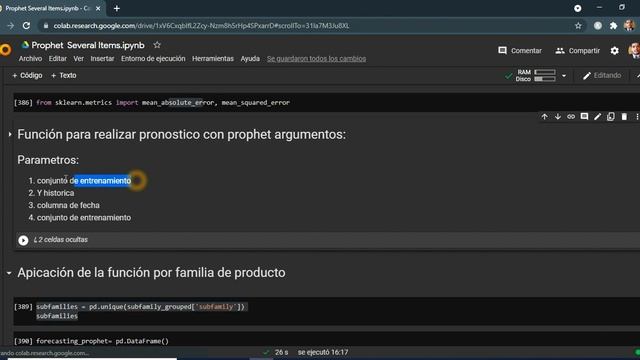This screenshot has height=360, width=640.
Task: Click 'Y historica' list item
Action: (x=56, y=193)
